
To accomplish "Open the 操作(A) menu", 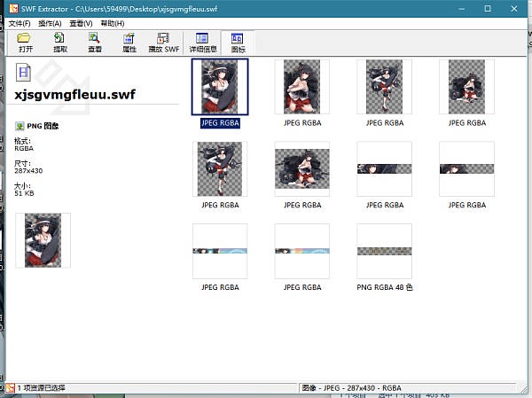I will pos(50,23).
